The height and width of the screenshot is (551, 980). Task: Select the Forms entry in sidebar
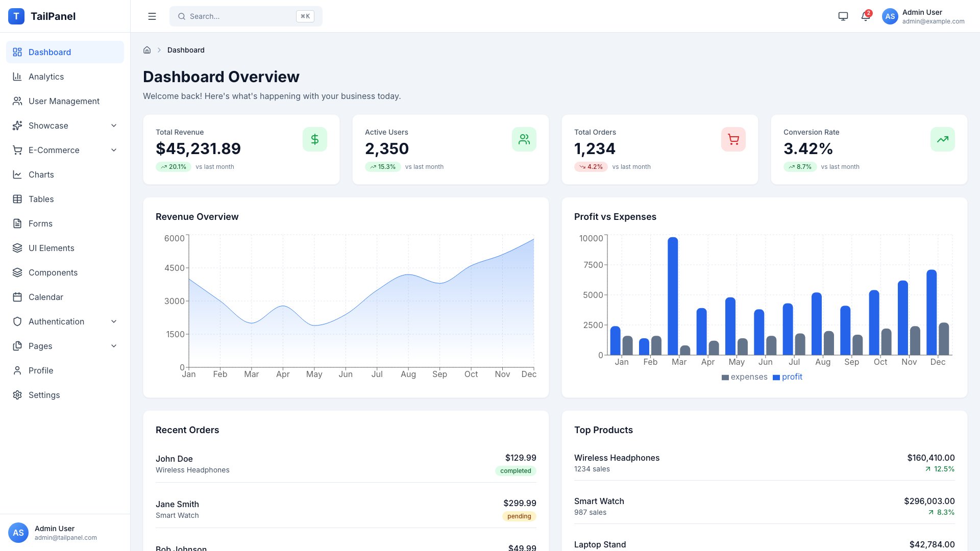40,223
